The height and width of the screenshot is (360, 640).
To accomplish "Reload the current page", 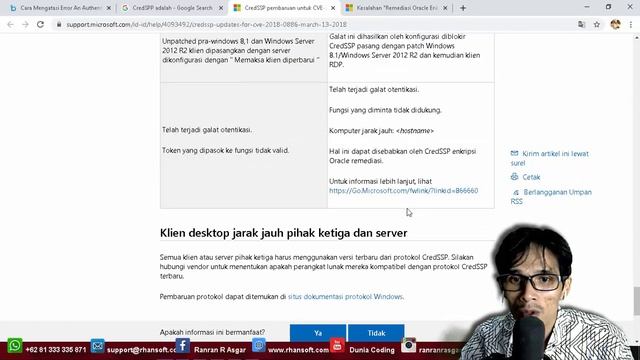I will [x=40, y=24].
